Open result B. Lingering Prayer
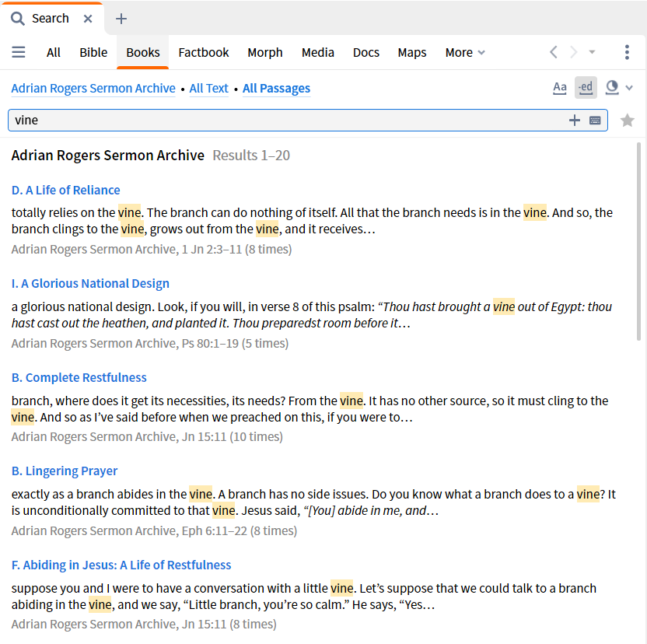This screenshot has width=647, height=644. (x=65, y=471)
